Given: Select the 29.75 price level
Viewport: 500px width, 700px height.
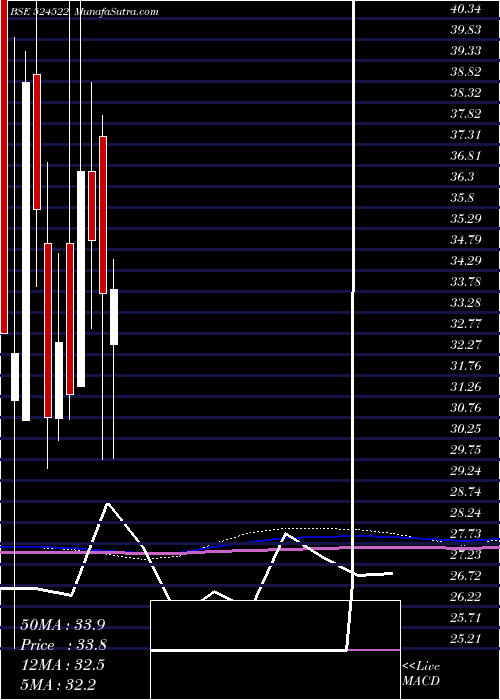Looking at the screenshot, I should (466, 450).
